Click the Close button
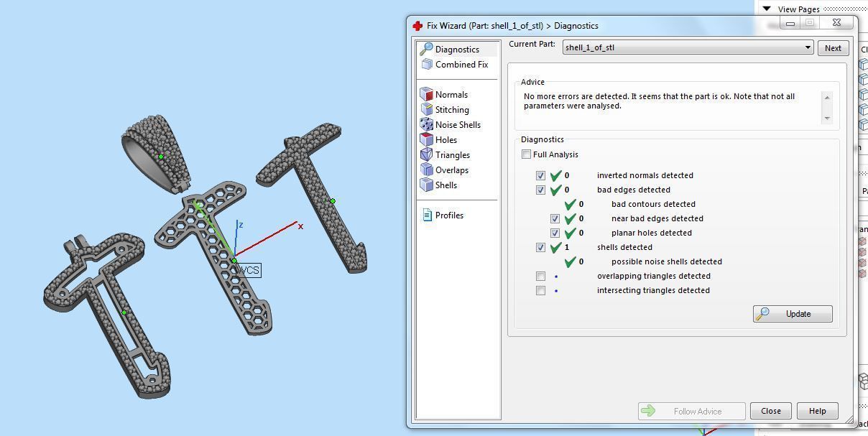 [771, 411]
